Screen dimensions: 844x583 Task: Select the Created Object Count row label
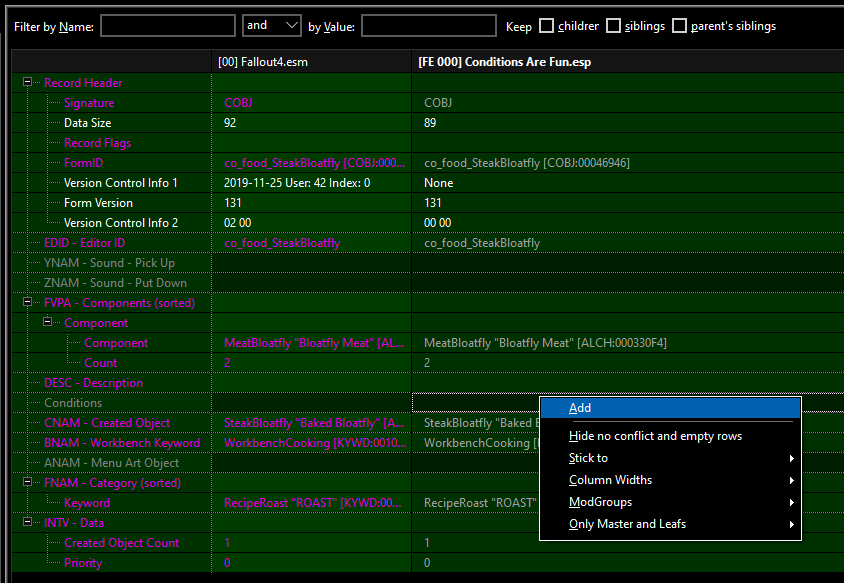(x=121, y=543)
